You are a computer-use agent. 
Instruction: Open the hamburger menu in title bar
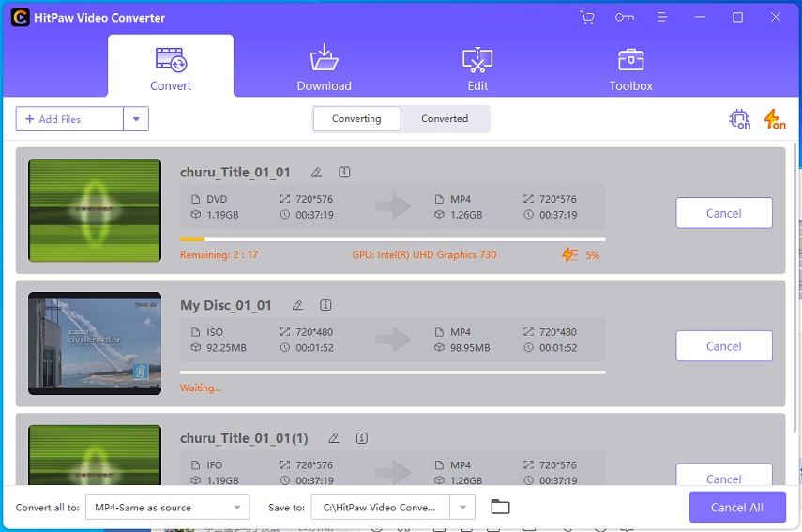[662, 18]
